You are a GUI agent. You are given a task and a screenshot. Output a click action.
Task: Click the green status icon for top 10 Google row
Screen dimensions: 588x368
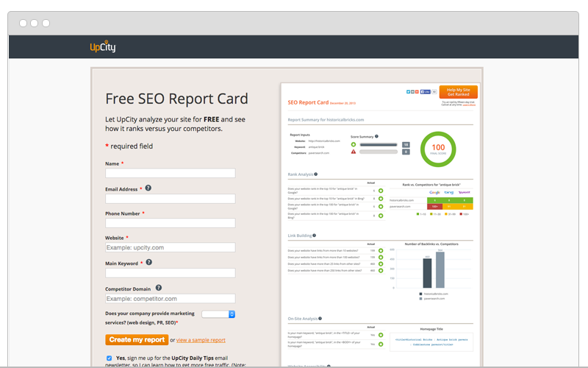pyautogui.click(x=381, y=191)
